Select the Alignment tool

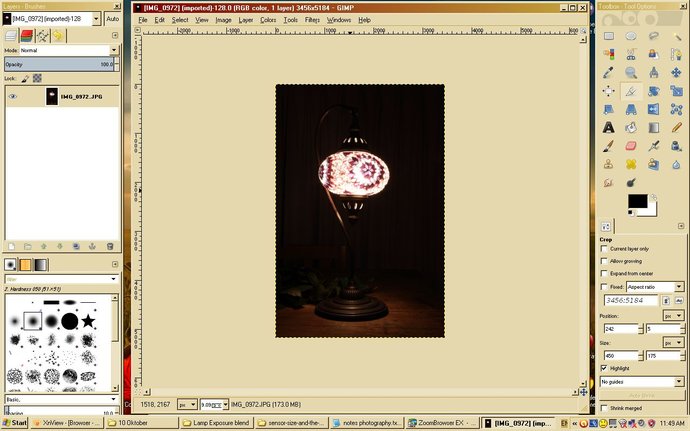click(x=609, y=91)
